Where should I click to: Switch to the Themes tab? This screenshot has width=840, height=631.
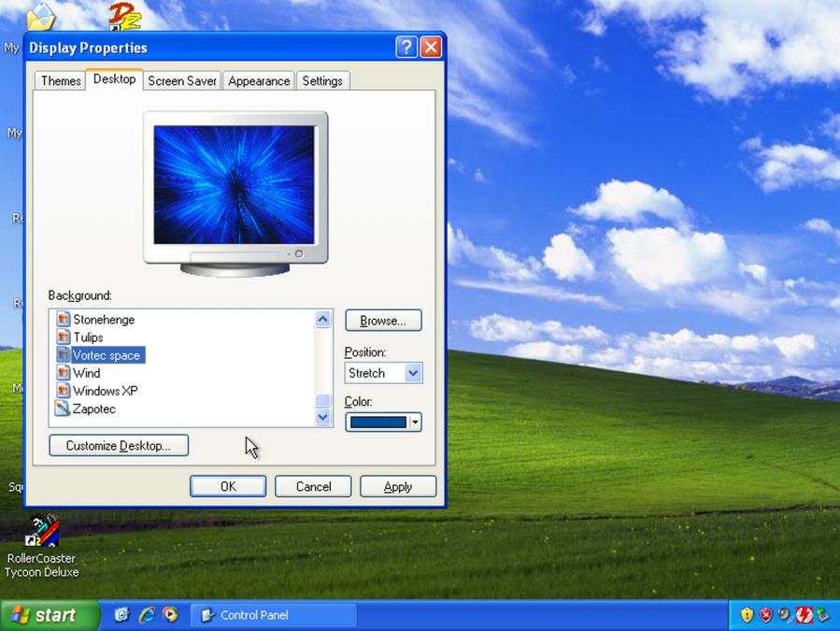tap(61, 81)
